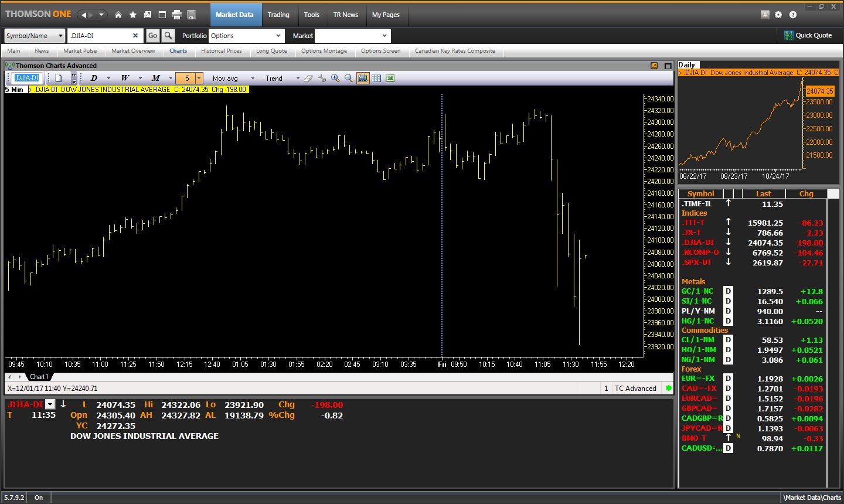Open the help question mark icon

[793, 15]
